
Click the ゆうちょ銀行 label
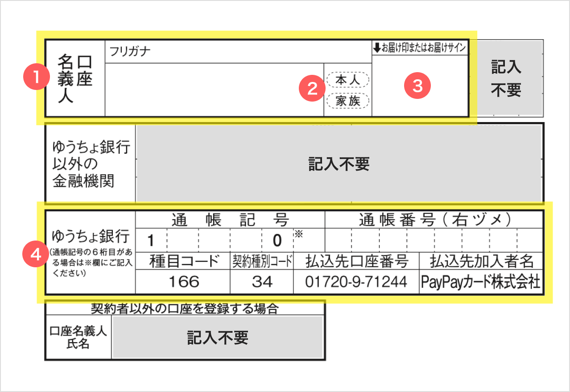point(91,235)
